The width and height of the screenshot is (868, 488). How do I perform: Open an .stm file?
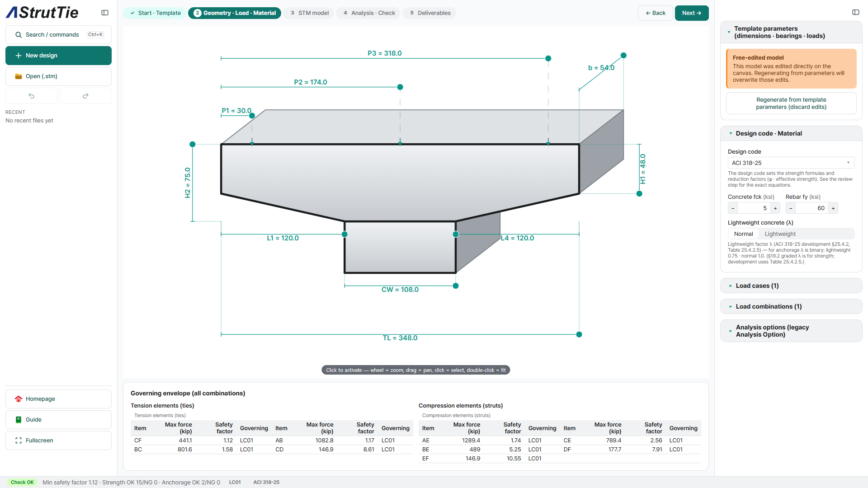(x=58, y=76)
